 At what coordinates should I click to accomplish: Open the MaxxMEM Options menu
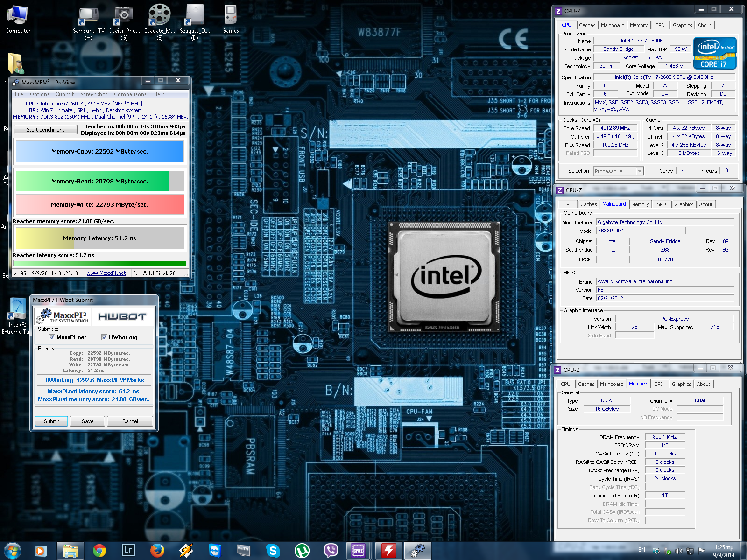(x=40, y=94)
